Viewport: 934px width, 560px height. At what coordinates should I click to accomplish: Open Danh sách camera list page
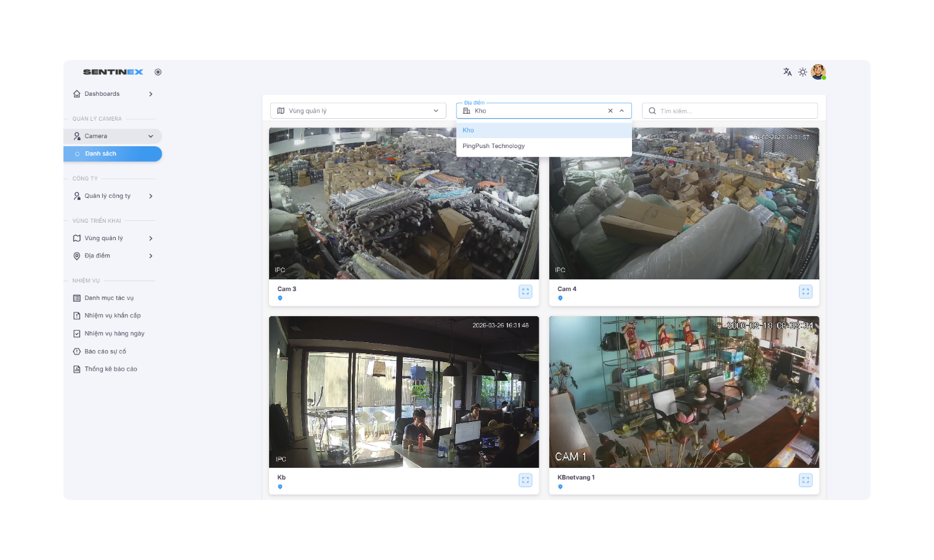coord(113,154)
